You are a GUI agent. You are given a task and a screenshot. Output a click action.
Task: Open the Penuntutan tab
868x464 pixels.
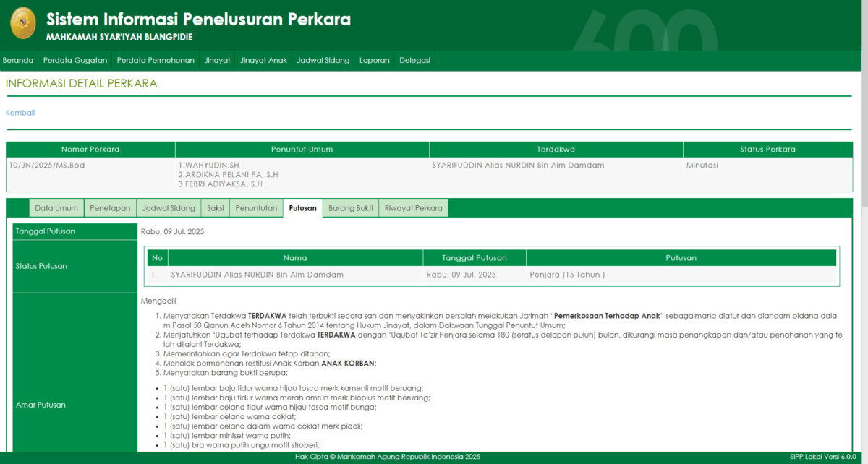click(x=256, y=208)
